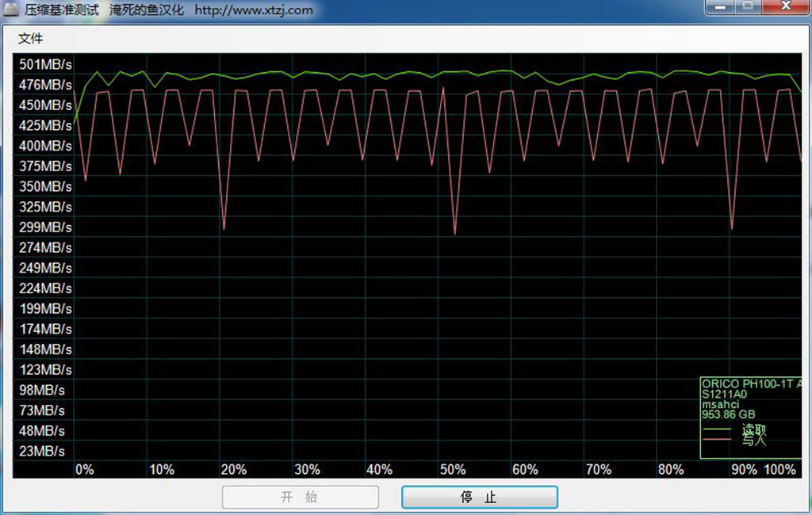Click the ORICO PH100-1T drive name
The image size is (812, 515).
click(x=752, y=384)
